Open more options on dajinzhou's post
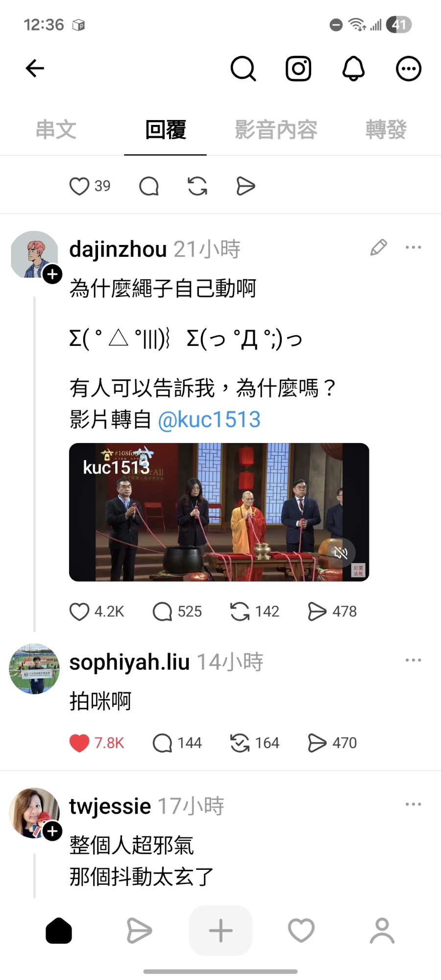This screenshot has width=441, height=980. pyautogui.click(x=414, y=247)
